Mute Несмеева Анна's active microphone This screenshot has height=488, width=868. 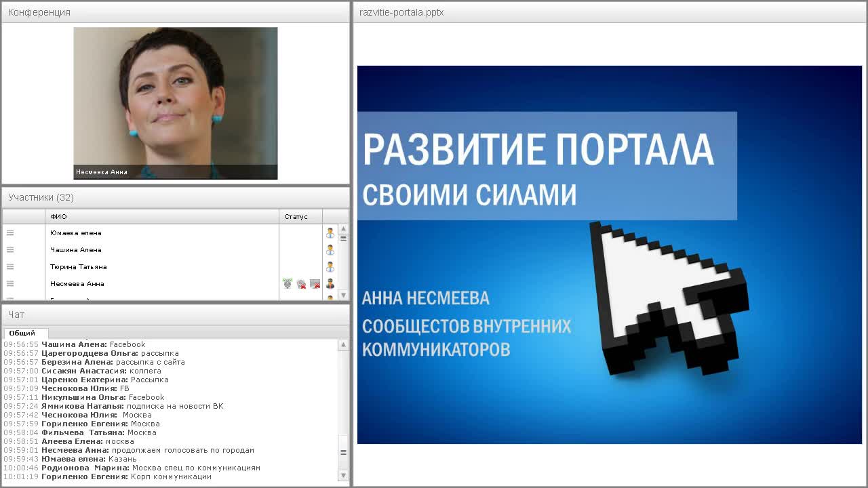click(286, 283)
